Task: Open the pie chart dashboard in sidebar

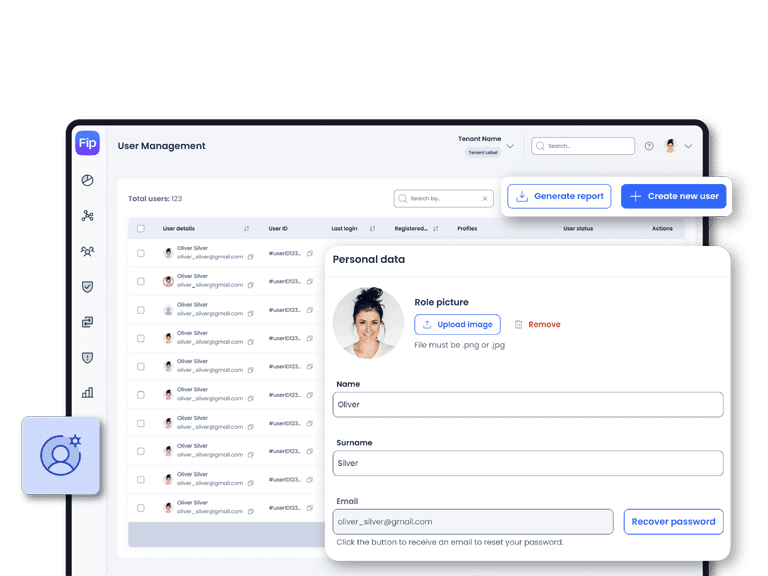Action: (87, 180)
